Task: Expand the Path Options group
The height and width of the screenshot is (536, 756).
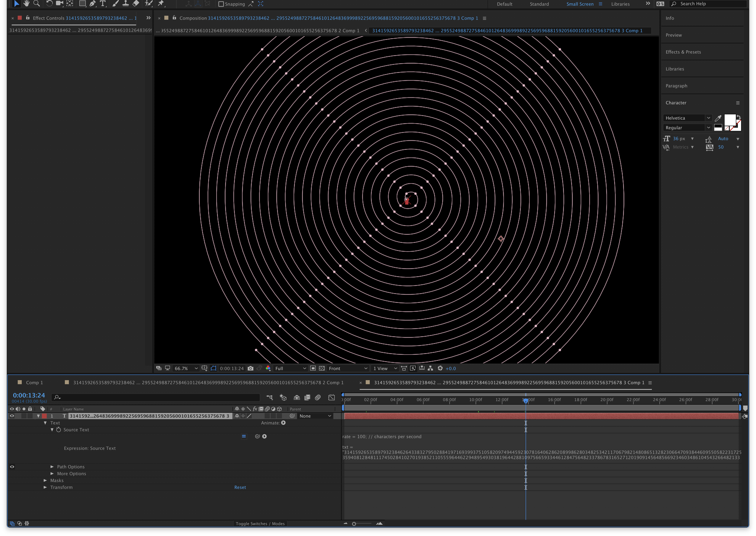Action: (52, 467)
